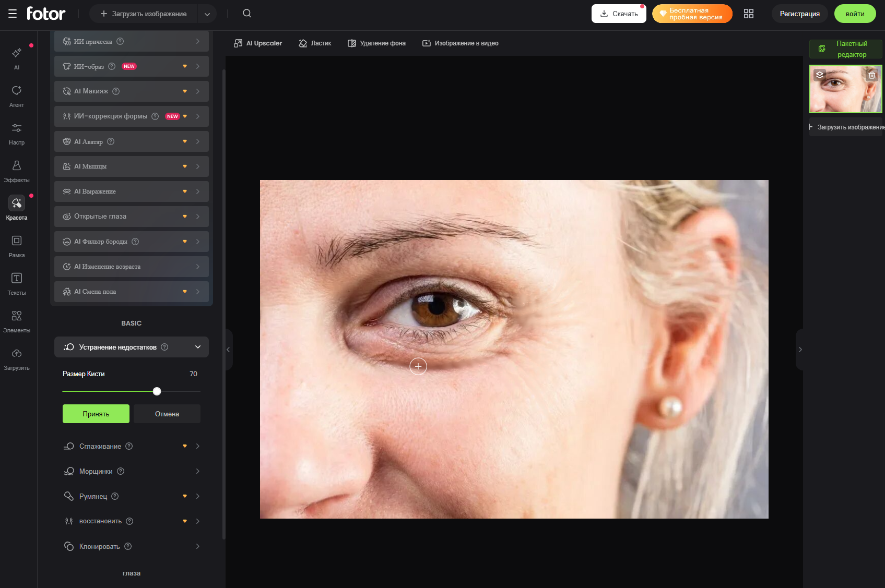Open the Загрузить uploads sidebar section
This screenshot has width=885, height=588.
click(17, 358)
